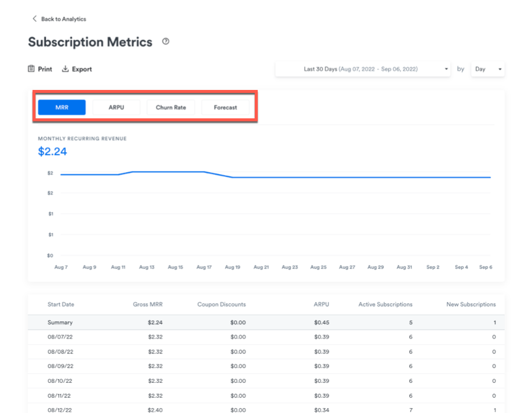Click the Print button label
The image size is (532, 413).
[x=45, y=69]
